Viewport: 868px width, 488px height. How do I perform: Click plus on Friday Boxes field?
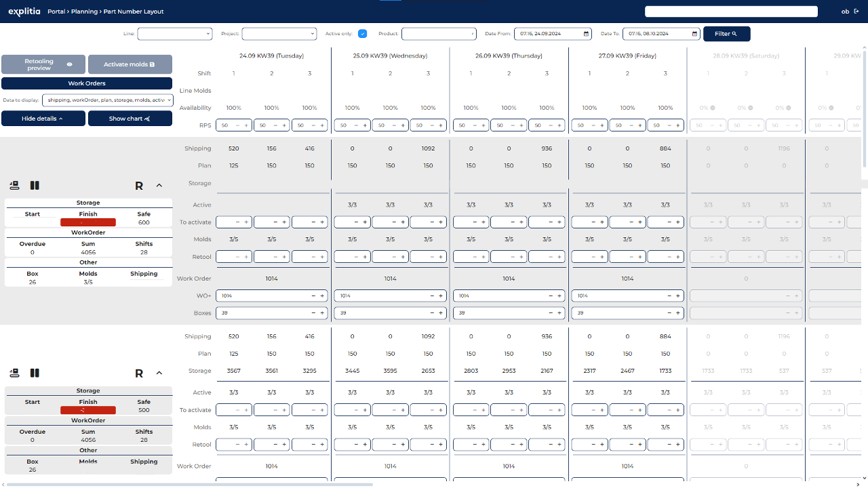(678, 313)
